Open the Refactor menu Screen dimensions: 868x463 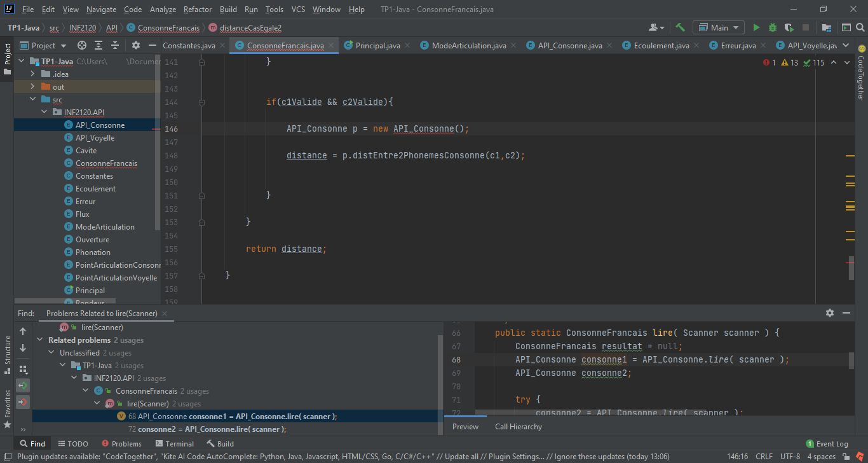197,10
